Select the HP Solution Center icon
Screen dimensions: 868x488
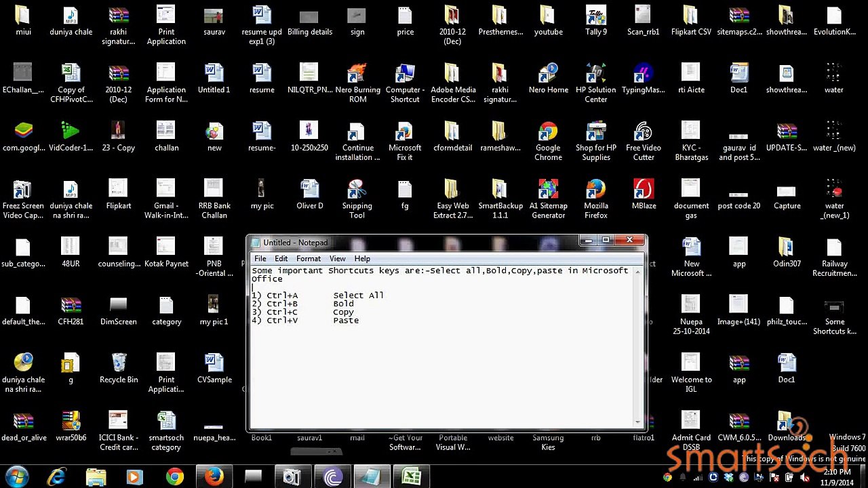click(x=595, y=83)
